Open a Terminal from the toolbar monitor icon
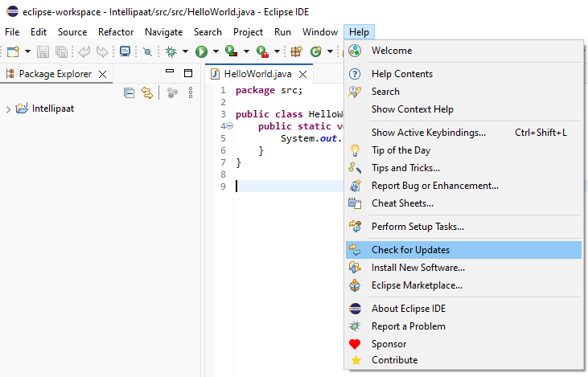588x377 pixels. pyautogui.click(x=125, y=51)
